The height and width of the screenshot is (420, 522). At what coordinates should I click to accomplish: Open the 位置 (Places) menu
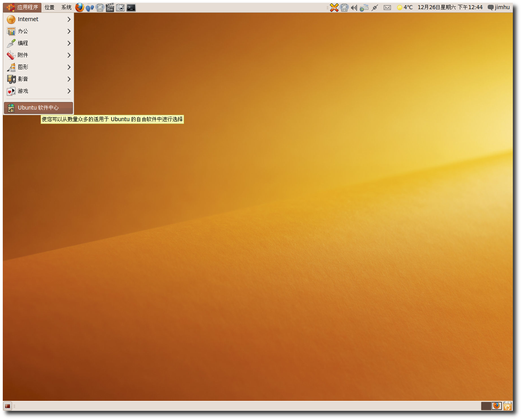(49, 7)
